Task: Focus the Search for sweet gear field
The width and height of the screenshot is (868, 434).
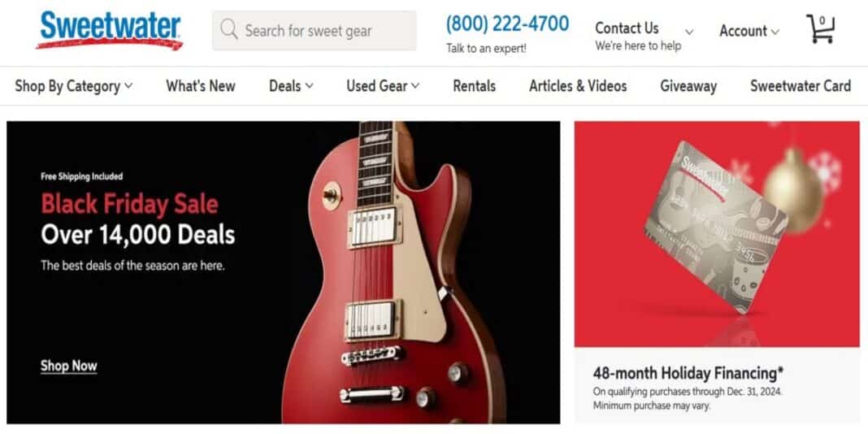Action: pos(315,30)
